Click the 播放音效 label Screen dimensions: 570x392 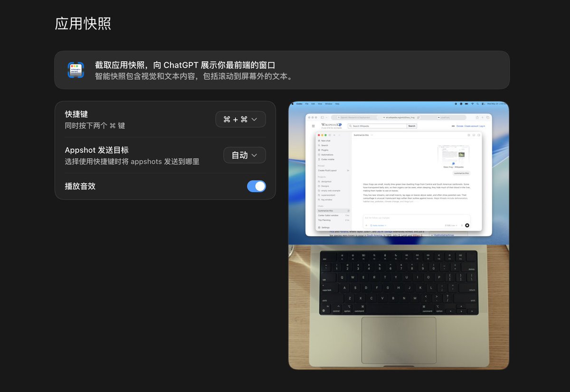[x=80, y=186]
